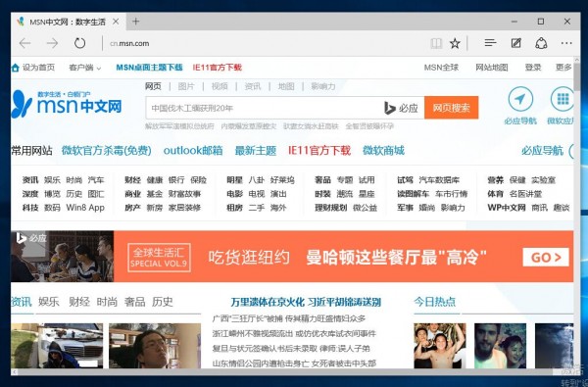Open outlook邮箱 link
The image size is (588, 387).
click(193, 150)
